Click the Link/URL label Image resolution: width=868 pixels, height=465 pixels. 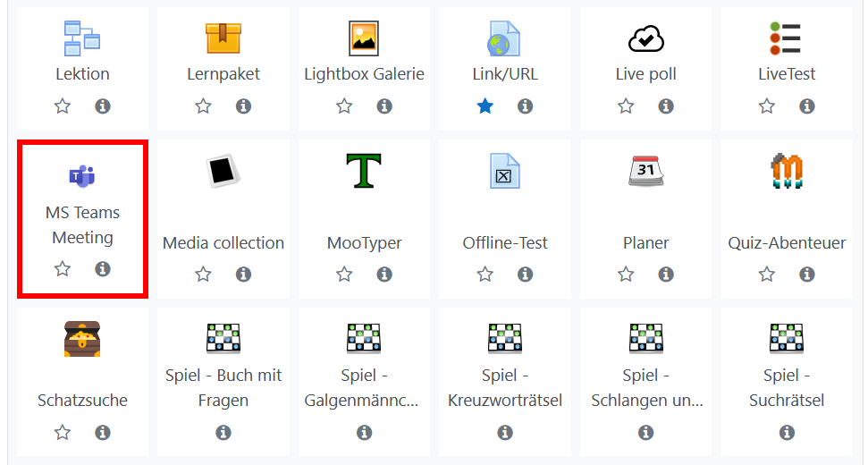(505, 74)
